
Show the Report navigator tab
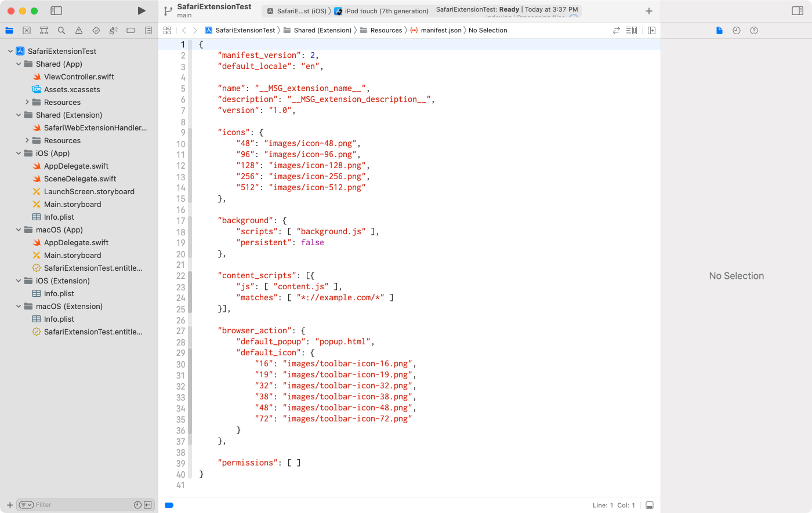148,30
